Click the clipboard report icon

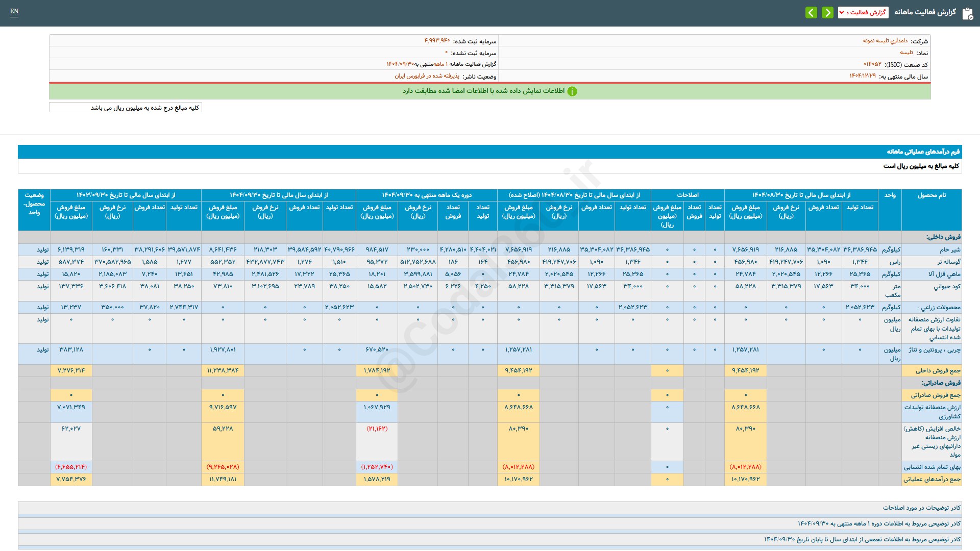[967, 13]
